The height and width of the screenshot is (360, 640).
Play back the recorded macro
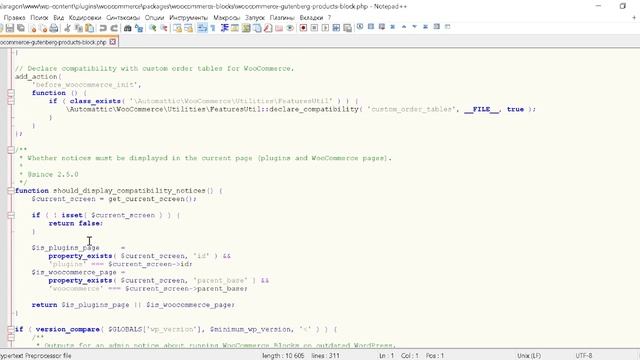click(325, 28)
